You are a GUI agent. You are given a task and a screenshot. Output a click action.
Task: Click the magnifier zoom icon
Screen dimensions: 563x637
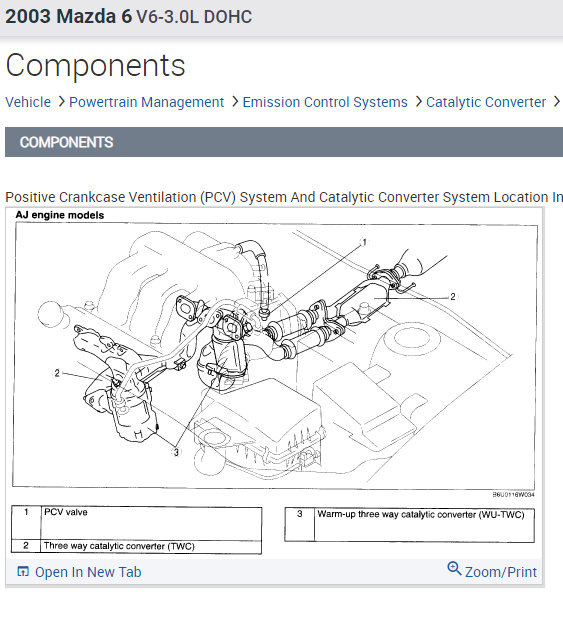pyautogui.click(x=454, y=568)
